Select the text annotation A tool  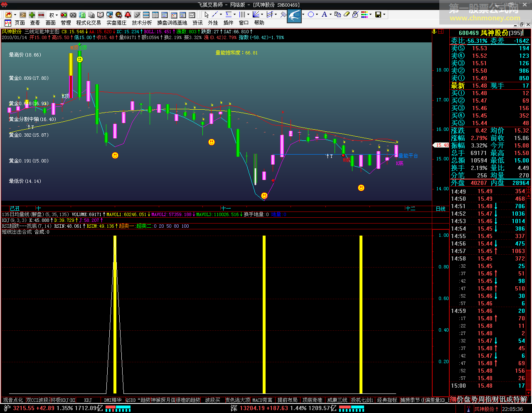[x=324, y=15]
